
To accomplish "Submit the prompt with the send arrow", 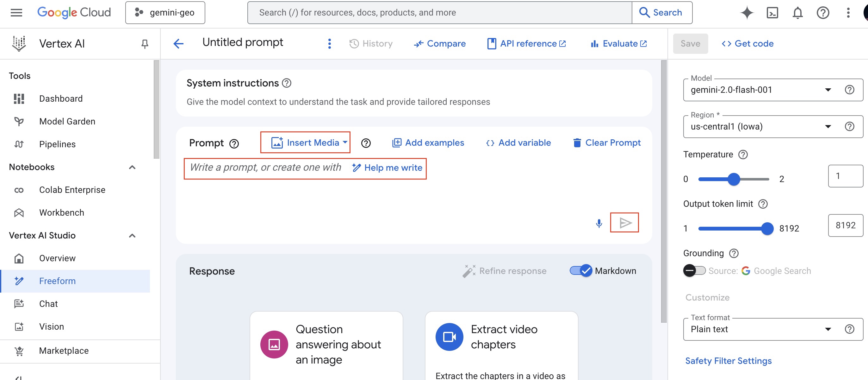I will pyautogui.click(x=625, y=223).
